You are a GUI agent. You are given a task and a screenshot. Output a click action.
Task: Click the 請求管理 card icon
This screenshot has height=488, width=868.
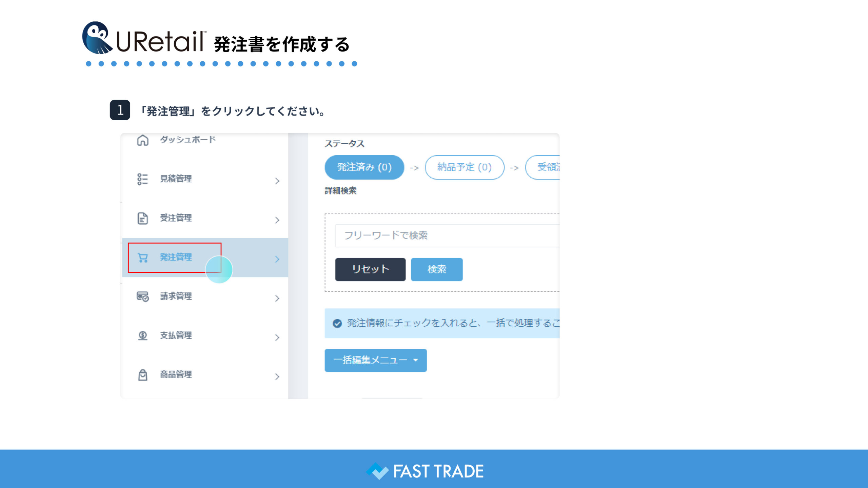[x=143, y=297]
